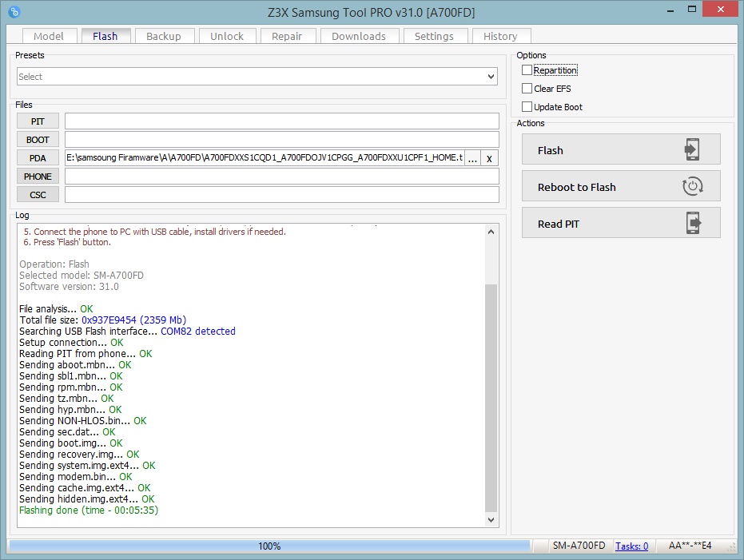Click 'Sending hidden.img.ext4... OK' log line

(x=87, y=498)
